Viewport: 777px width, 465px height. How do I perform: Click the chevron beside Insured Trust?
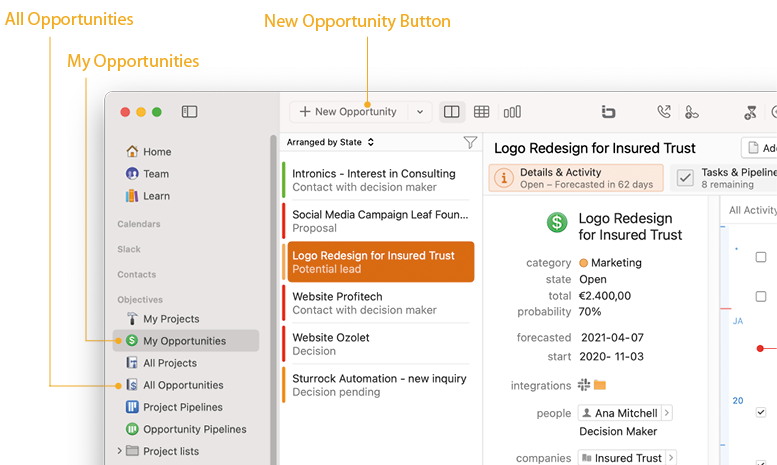671,458
